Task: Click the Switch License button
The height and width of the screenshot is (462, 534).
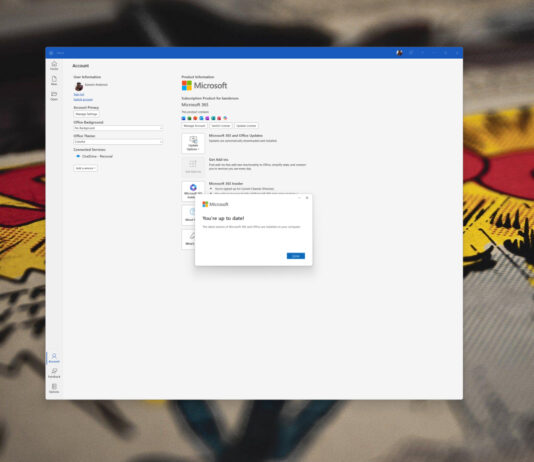Action: tap(221, 126)
